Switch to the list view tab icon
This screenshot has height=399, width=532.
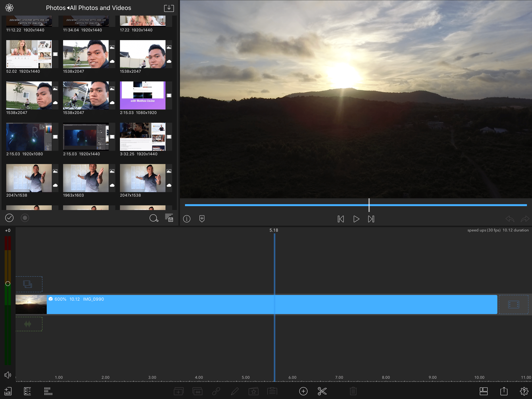coord(28,391)
